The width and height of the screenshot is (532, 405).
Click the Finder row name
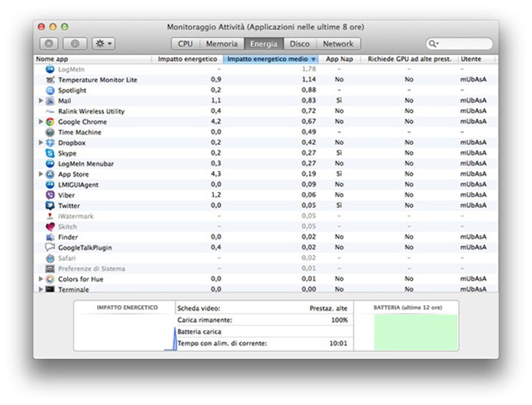pyautogui.click(x=68, y=237)
